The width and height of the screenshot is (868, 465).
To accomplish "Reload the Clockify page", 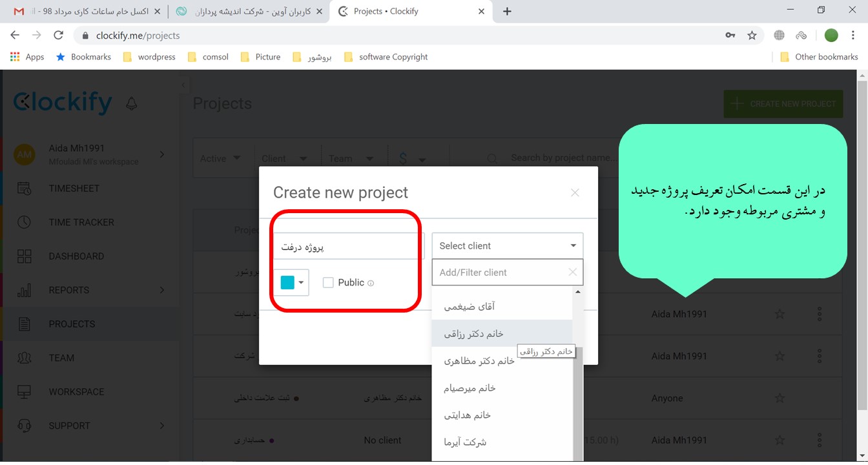I will [59, 36].
